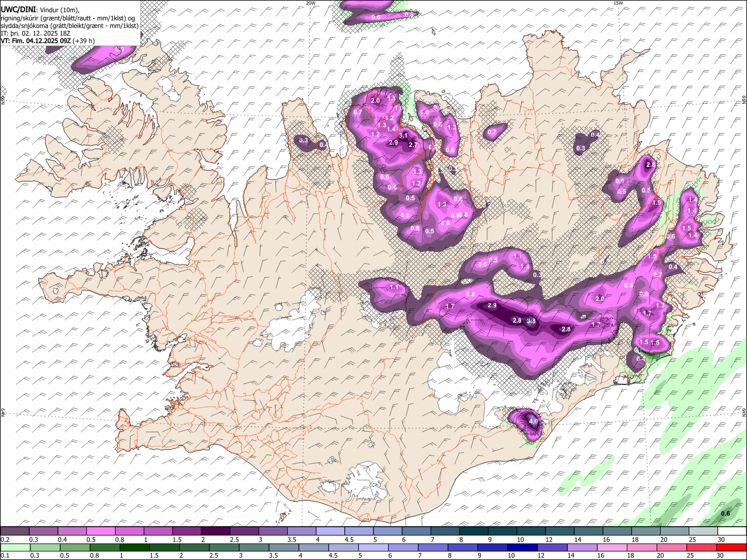Click the pale green 0.1 rain legend swatch
Image resolution: width=747 pixels, height=560 pixels.
click(15, 547)
